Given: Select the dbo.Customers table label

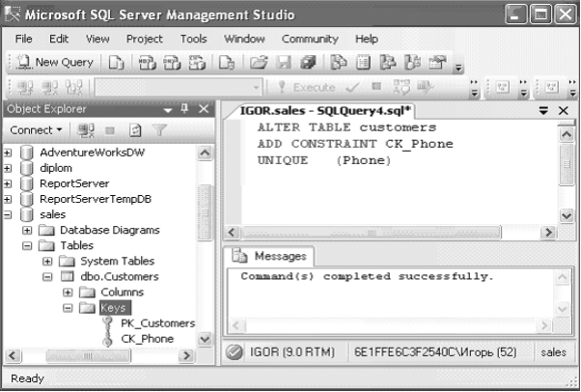Looking at the screenshot, I should [120, 277].
